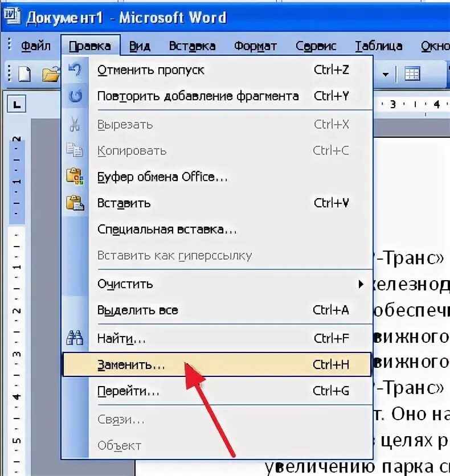This screenshot has height=476, width=450.
Task: Open the dropdown arrow beside the table icon
Action: [386, 74]
